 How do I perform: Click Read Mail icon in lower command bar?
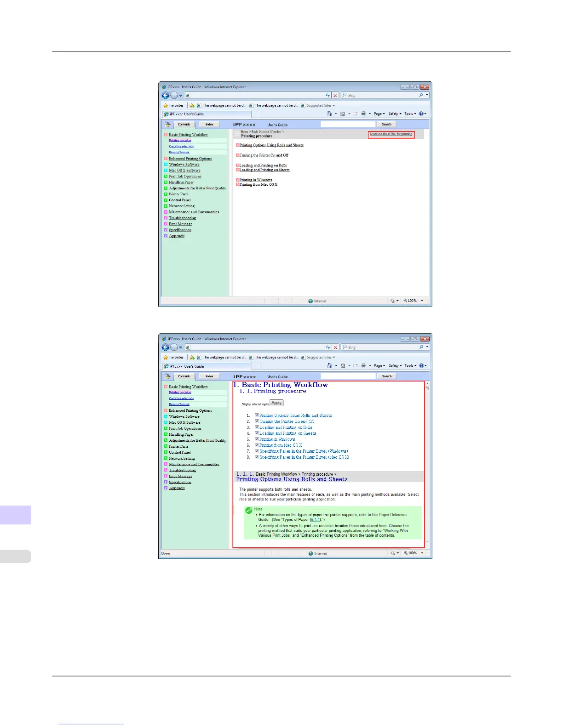coord(355,365)
